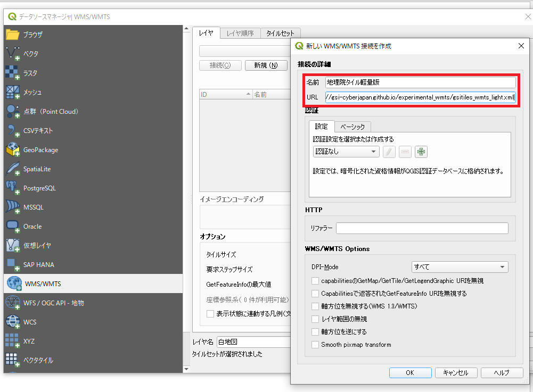Select the XYZ tiles grid icon

coord(13,341)
